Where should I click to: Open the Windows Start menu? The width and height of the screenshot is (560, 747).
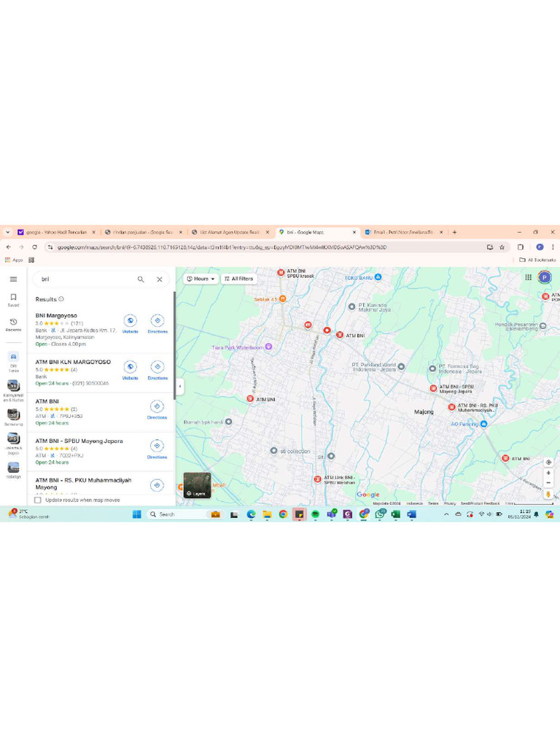tap(136, 514)
